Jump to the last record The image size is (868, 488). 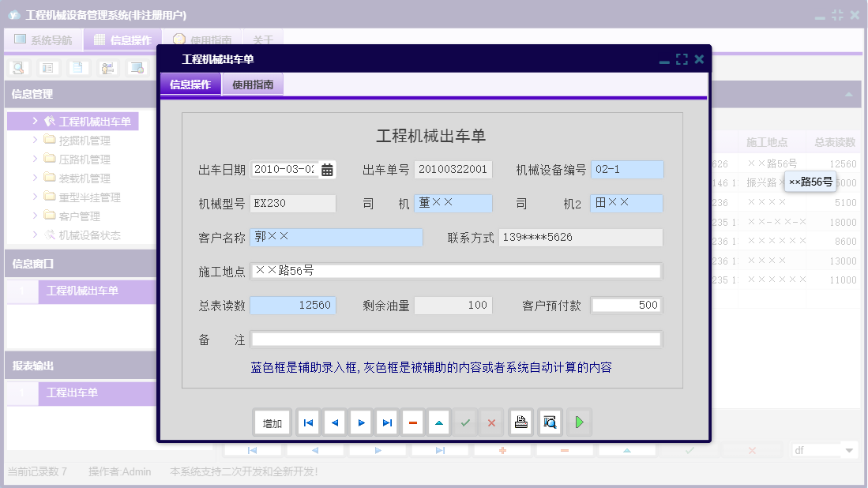(387, 422)
